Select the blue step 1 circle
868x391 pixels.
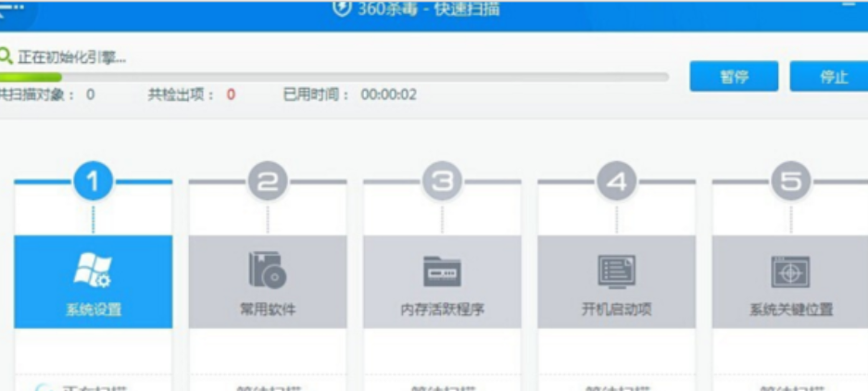pos(93,183)
